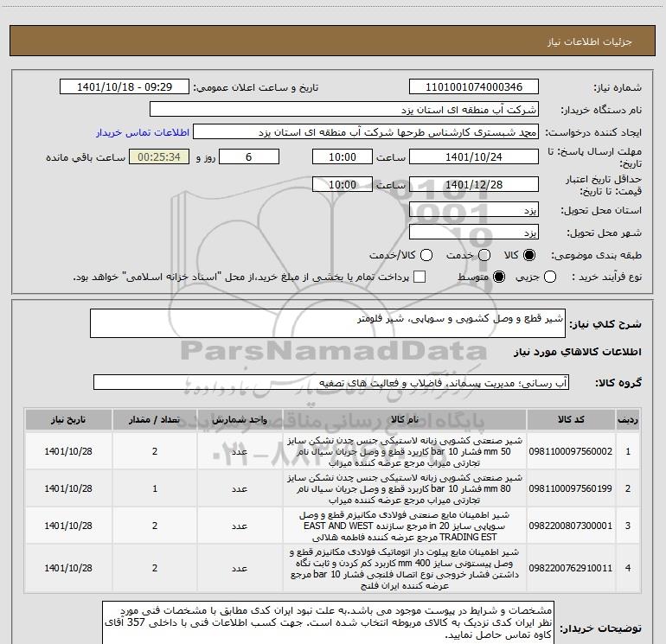Click product code 0981100097560002
This screenshot has width=666, height=644.
coord(571,451)
